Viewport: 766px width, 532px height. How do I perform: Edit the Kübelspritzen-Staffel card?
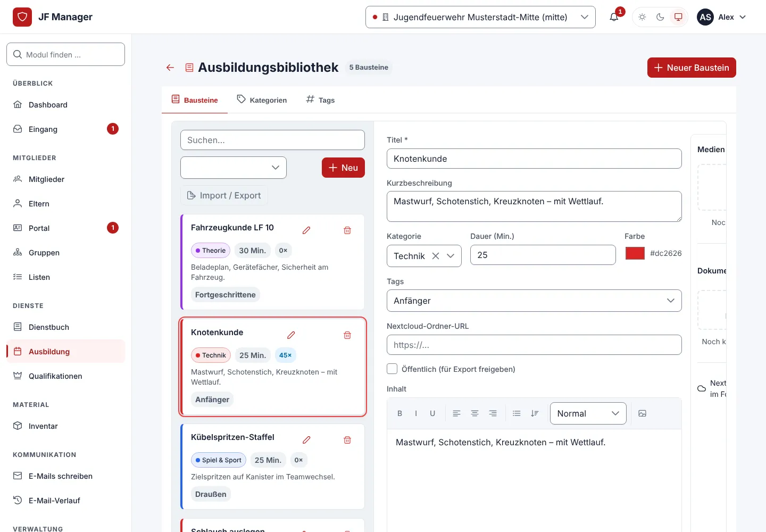[x=306, y=440]
